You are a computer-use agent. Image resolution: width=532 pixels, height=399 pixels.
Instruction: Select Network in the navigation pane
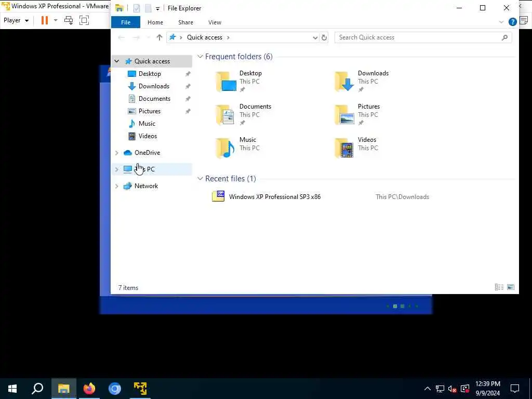pyautogui.click(x=146, y=186)
